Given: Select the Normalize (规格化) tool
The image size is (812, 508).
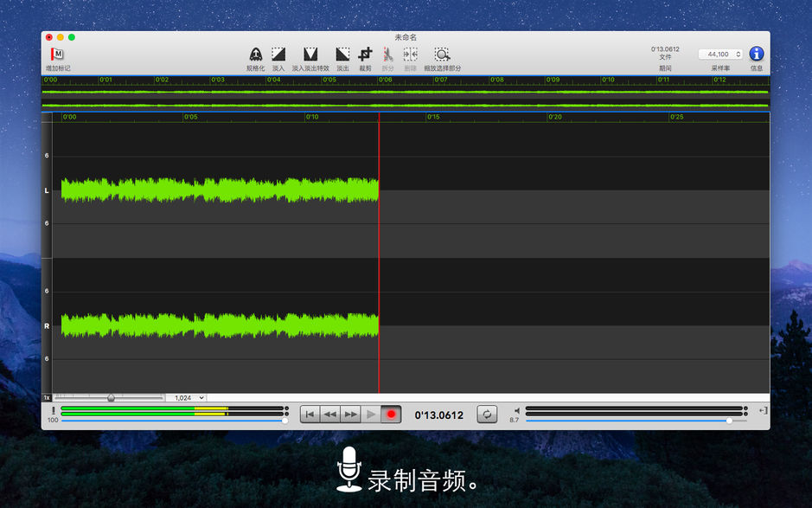Looking at the screenshot, I should pyautogui.click(x=256, y=54).
